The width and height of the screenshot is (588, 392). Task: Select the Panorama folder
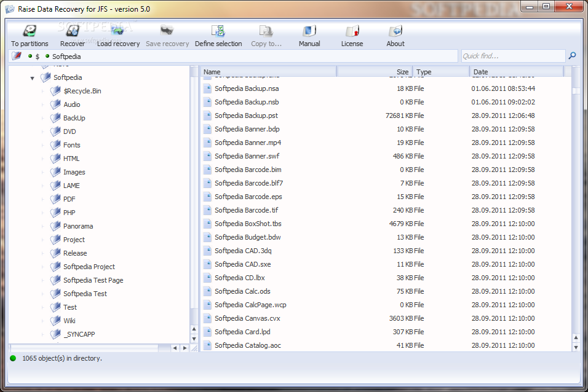(78, 226)
